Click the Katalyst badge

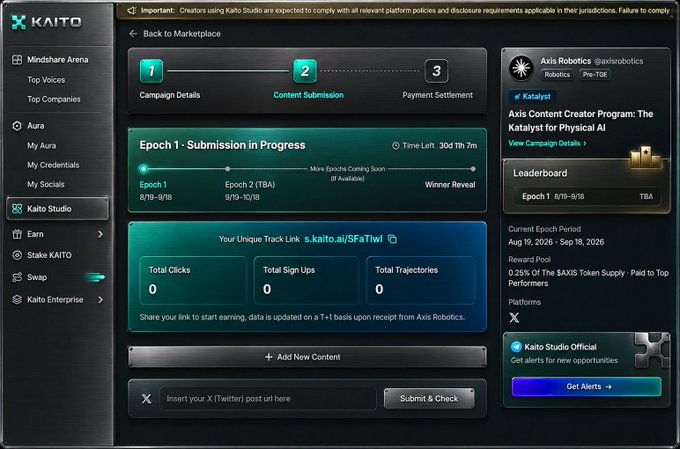click(x=532, y=97)
